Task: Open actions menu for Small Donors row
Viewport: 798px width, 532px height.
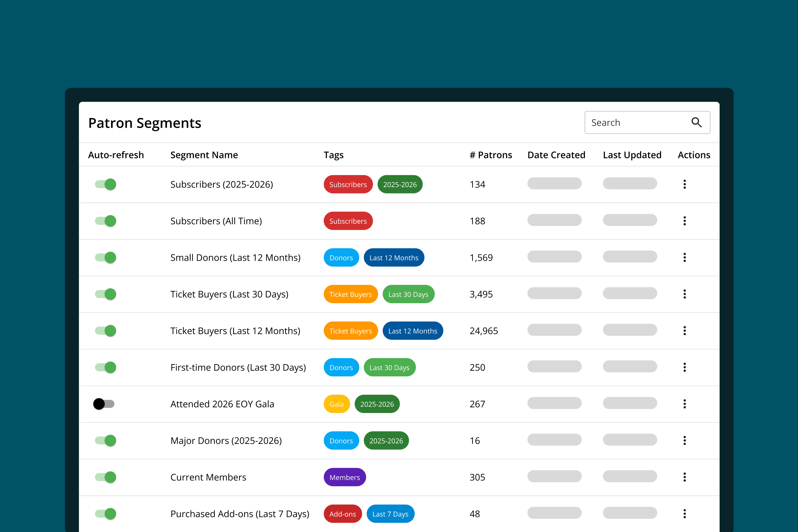Action: (685, 257)
